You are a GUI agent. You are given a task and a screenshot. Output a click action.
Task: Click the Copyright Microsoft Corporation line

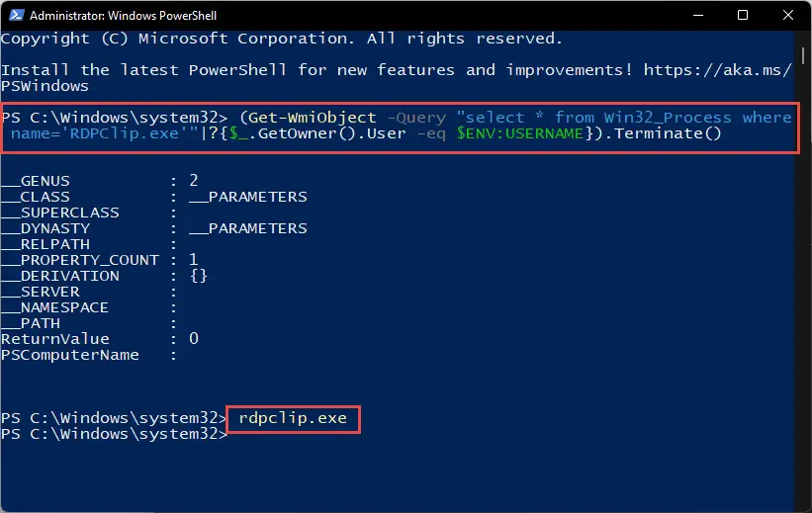tap(281, 39)
